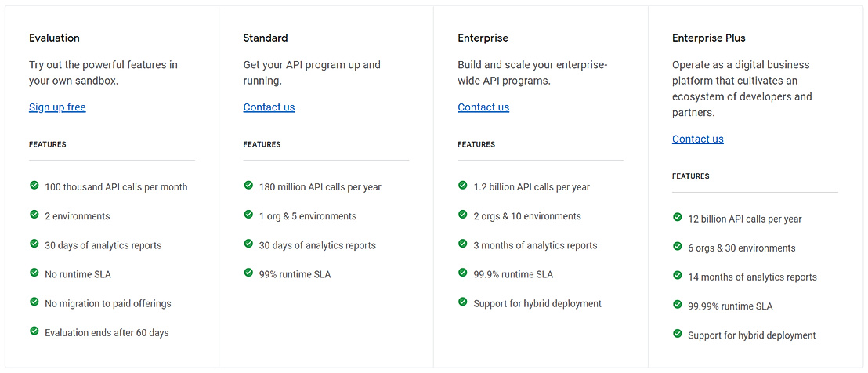Screen dimensions: 868x373
Task: Click checkmark beside 1.2 billion API calls
Action: pyautogui.click(x=463, y=186)
